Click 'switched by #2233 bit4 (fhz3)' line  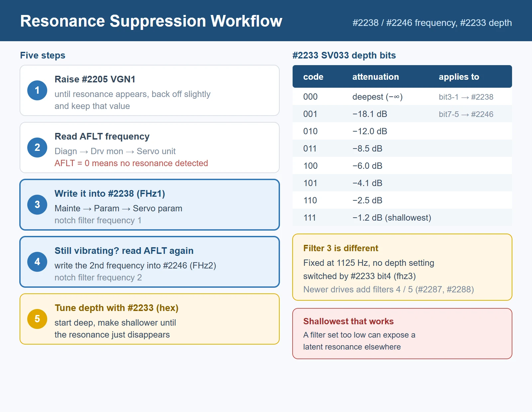[x=359, y=276]
